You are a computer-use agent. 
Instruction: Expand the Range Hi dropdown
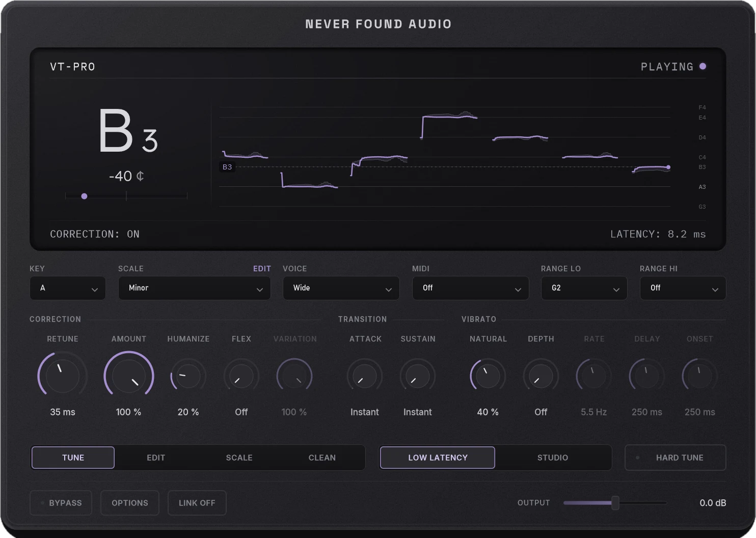pos(683,288)
